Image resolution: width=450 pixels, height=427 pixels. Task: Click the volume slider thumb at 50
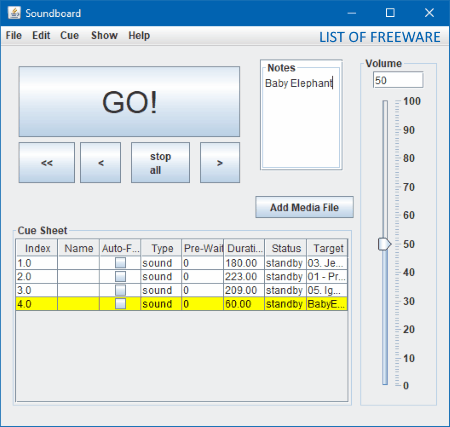point(384,244)
